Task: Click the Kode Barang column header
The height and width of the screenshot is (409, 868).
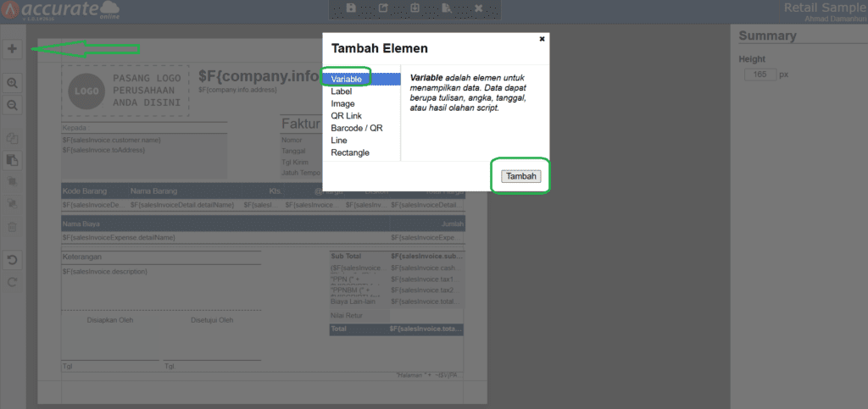Action: pos(85,191)
